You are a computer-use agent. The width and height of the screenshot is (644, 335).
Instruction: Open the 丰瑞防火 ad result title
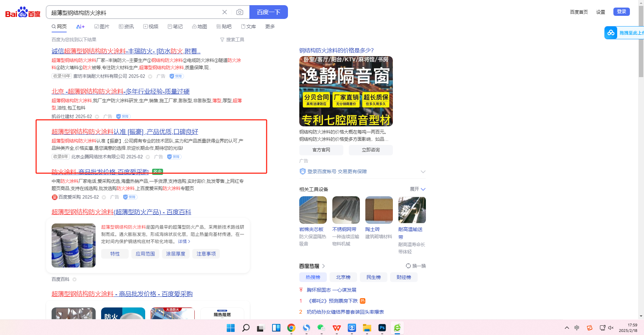pos(126,51)
